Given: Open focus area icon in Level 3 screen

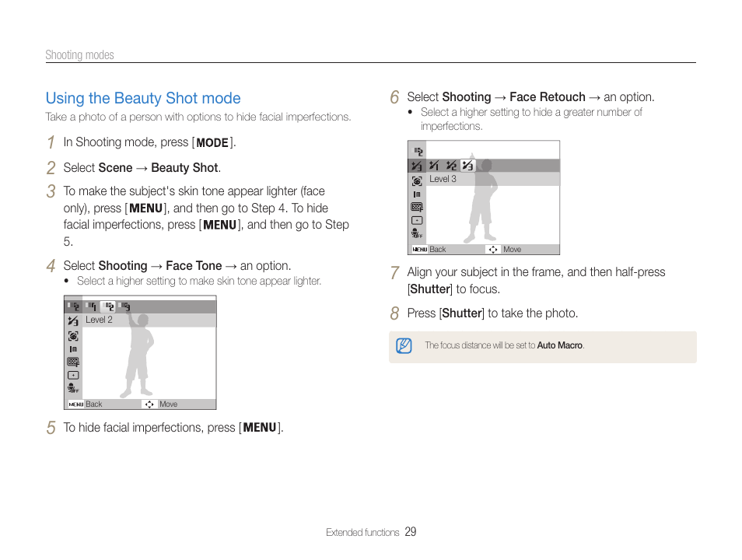Looking at the screenshot, I should 417,220.
